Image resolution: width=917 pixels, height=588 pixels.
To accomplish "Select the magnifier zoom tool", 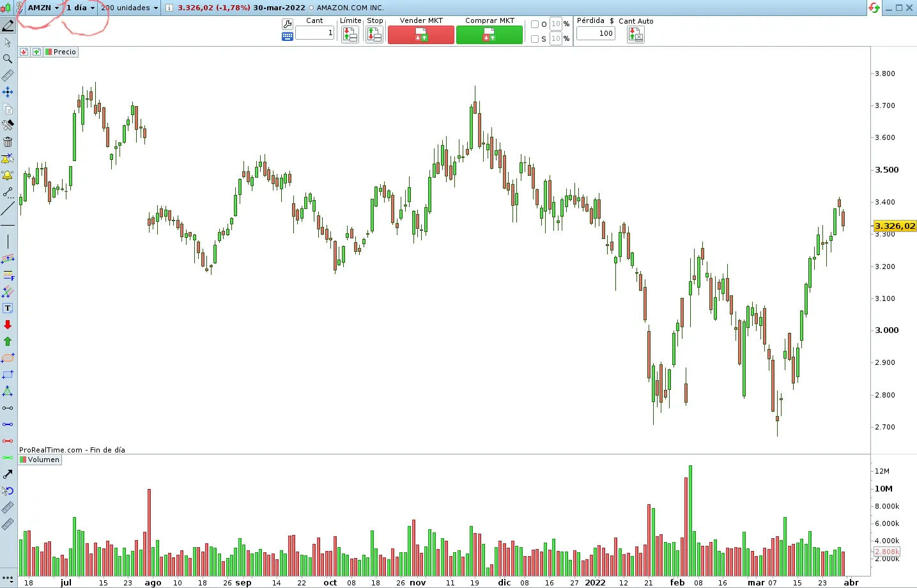I will 8,59.
